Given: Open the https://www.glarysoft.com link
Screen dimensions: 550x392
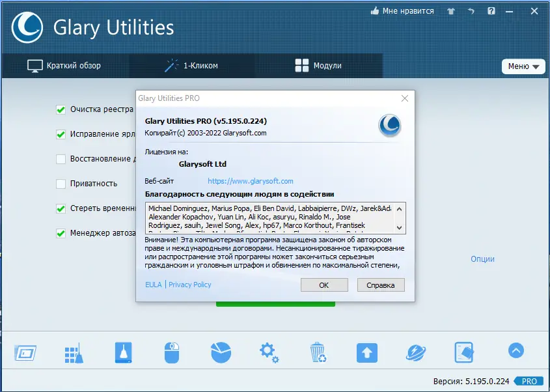Looking at the screenshot, I should coord(251,181).
